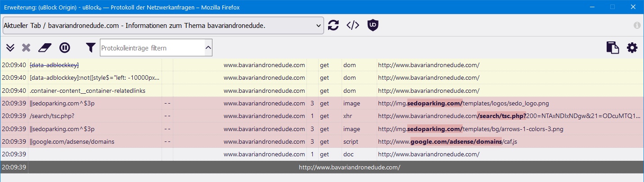Image resolution: width=644 pixels, height=182 pixels.
Task: Open the current tab selector dropdown
Action: click(163, 26)
